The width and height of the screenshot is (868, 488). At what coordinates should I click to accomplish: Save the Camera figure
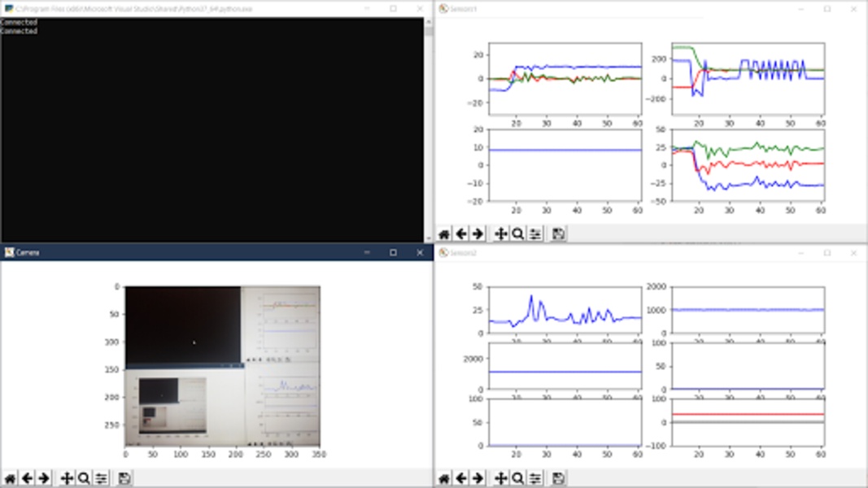[x=124, y=478]
